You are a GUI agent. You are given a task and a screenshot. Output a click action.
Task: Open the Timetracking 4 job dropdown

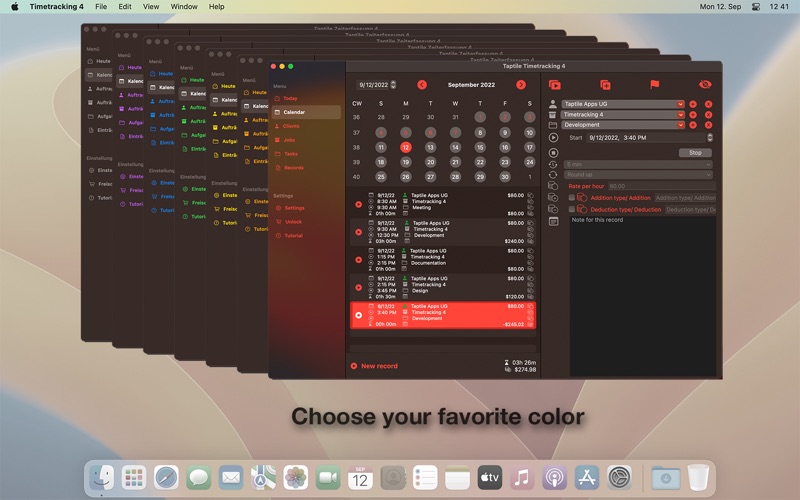pos(622,115)
